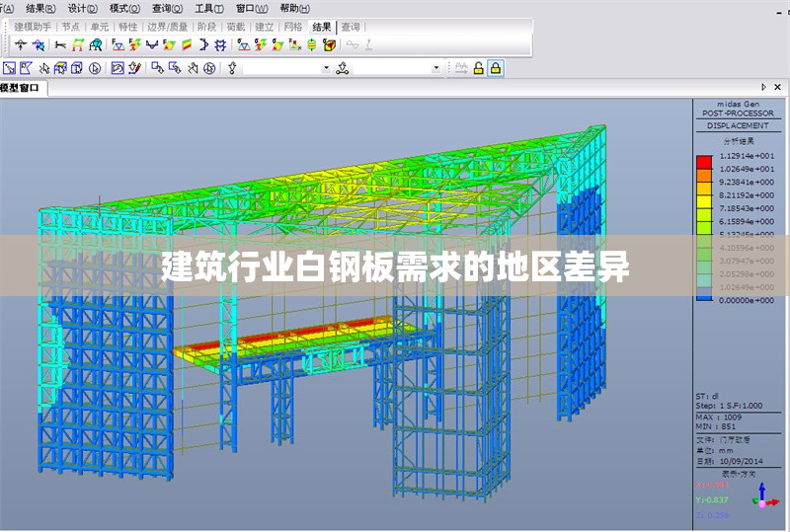Expand panel using the small triangle arrow
The height and width of the screenshot is (532, 790).
click(x=763, y=88)
